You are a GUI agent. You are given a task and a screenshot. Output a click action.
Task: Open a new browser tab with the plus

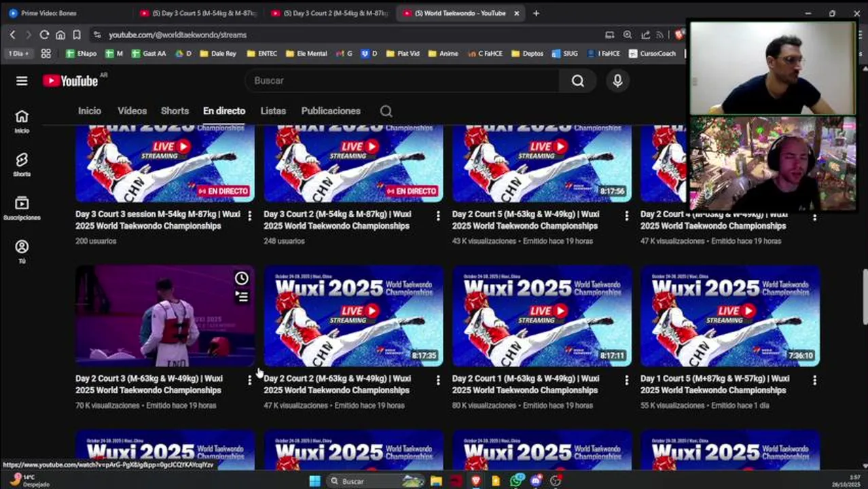[x=536, y=13]
